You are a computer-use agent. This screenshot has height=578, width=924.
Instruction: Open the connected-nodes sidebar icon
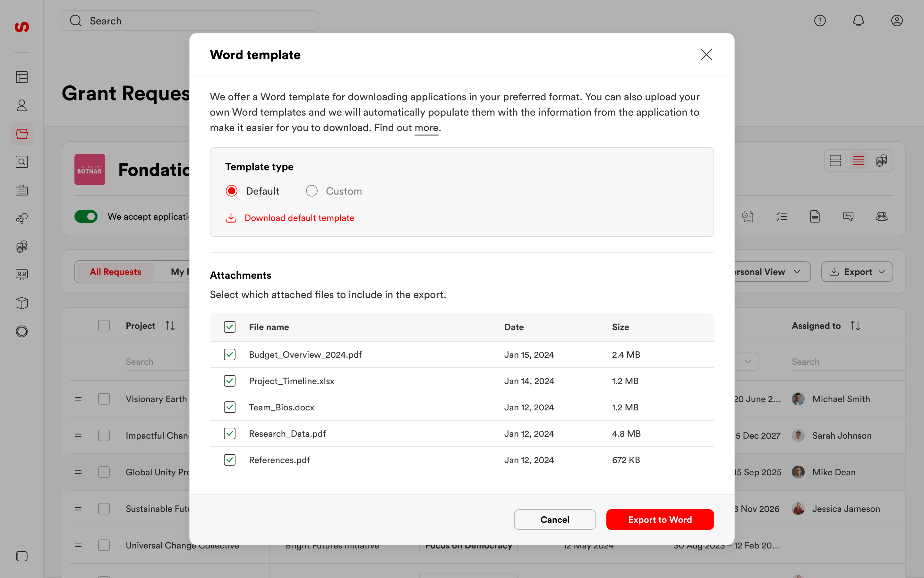22,218
